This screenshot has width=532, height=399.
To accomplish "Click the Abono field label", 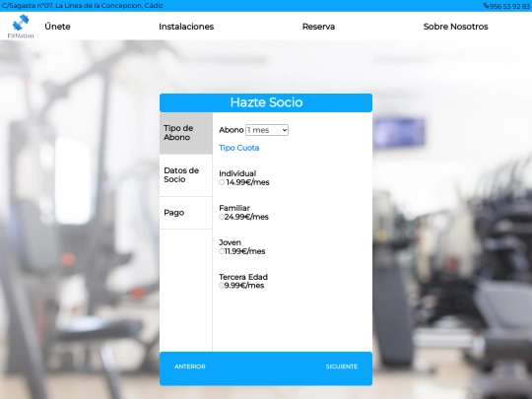I will pyautogui.click(x=232, y=130).
